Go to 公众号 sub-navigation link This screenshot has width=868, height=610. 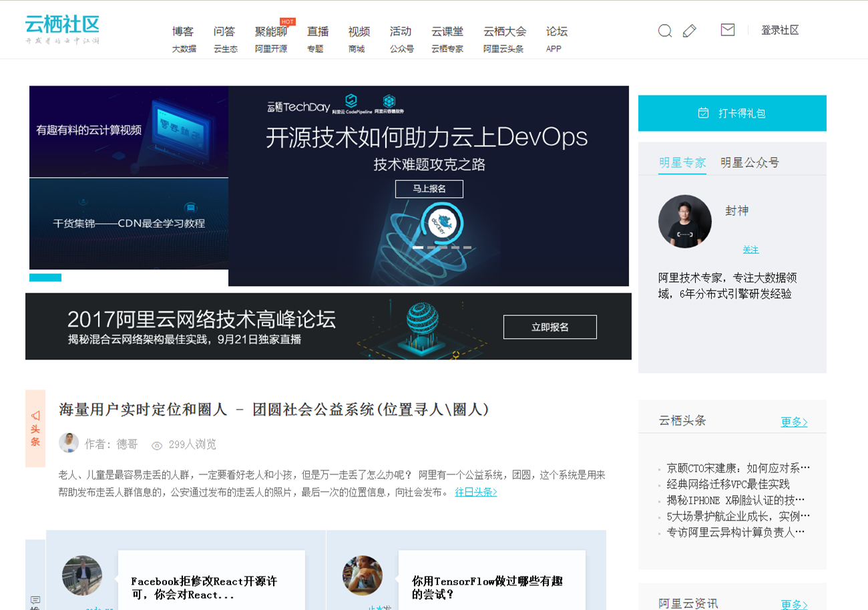[402, 49]
